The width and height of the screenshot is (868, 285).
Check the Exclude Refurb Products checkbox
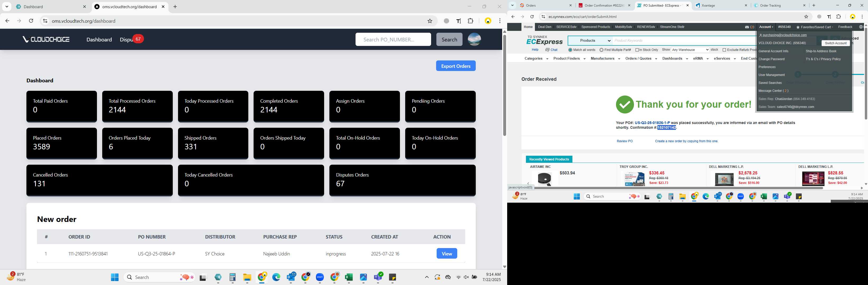point(724,50)
